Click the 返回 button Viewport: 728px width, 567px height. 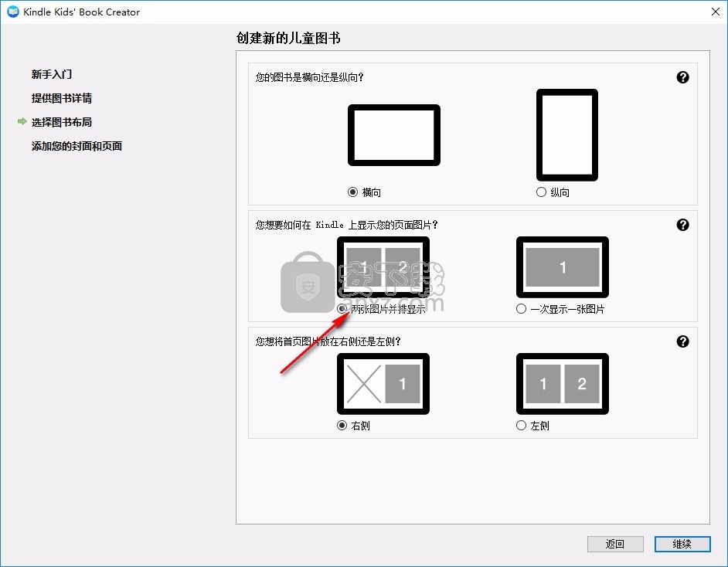point(615,544)
